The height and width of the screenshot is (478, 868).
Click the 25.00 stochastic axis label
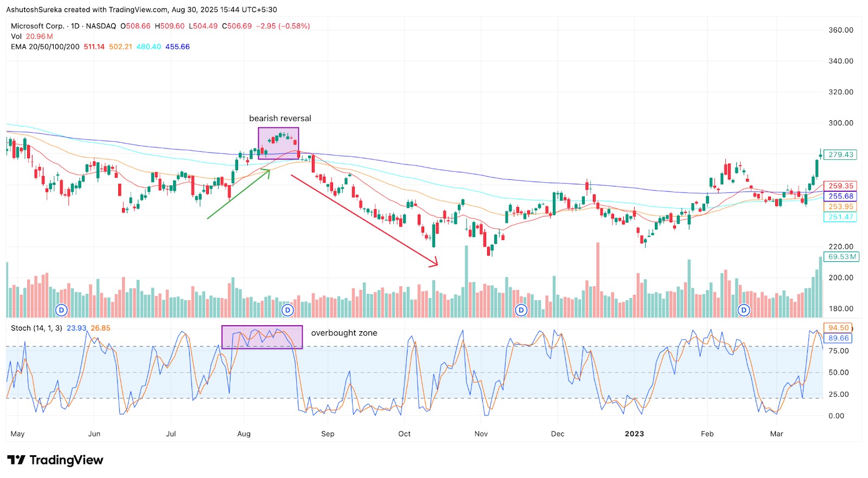(x=839, y=394)
